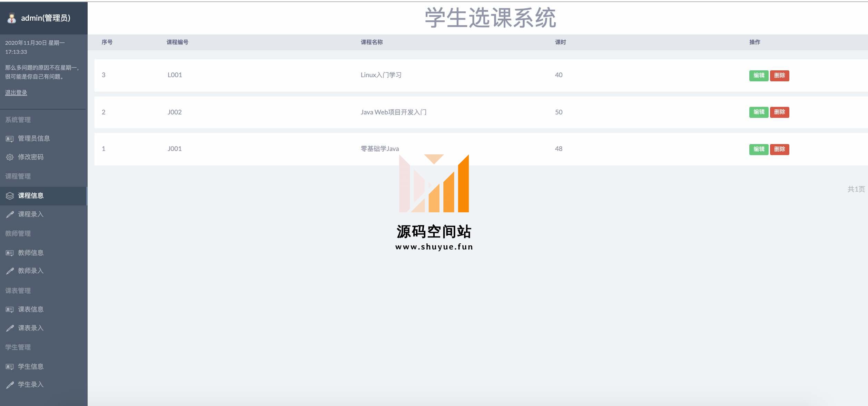868x406 pixels.
Task: Click course name 零基础学Java
Action: click(379, 149)
